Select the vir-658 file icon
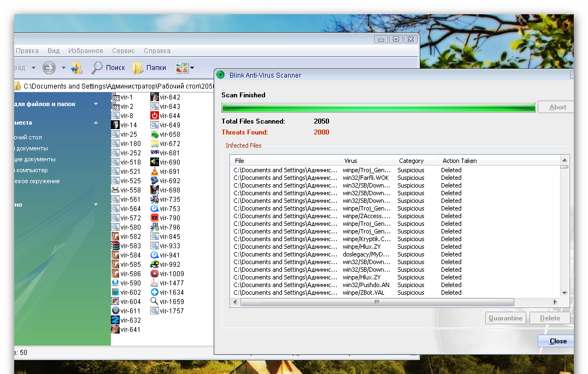Viewport: 588px width, 374px height. click(x=154, y=135)
